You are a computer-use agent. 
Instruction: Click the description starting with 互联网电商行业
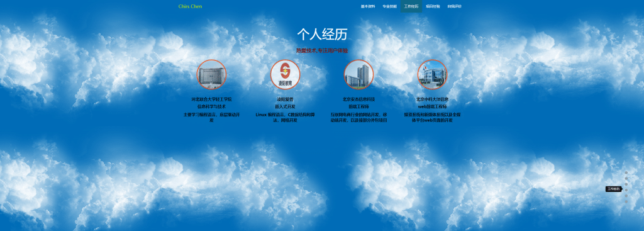tap(358, 118)
